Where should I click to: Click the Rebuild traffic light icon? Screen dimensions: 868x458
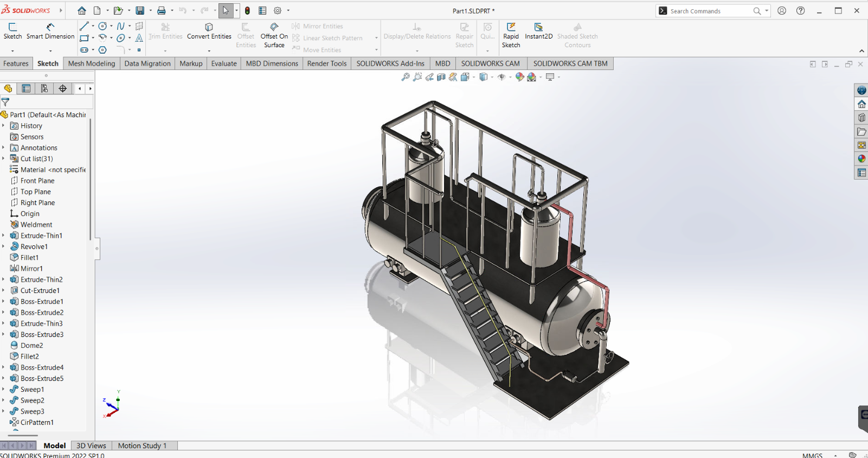tap(247, 11)
